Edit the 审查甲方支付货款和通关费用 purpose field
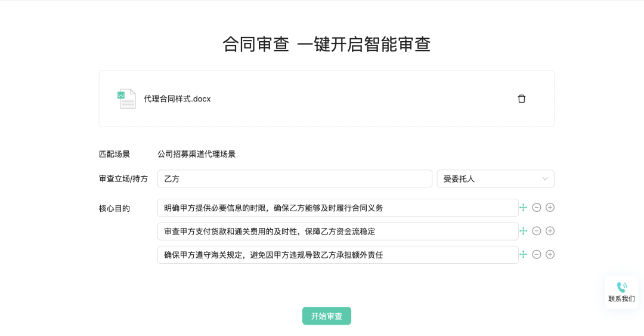Screen dimensions: 644x336 338,231
